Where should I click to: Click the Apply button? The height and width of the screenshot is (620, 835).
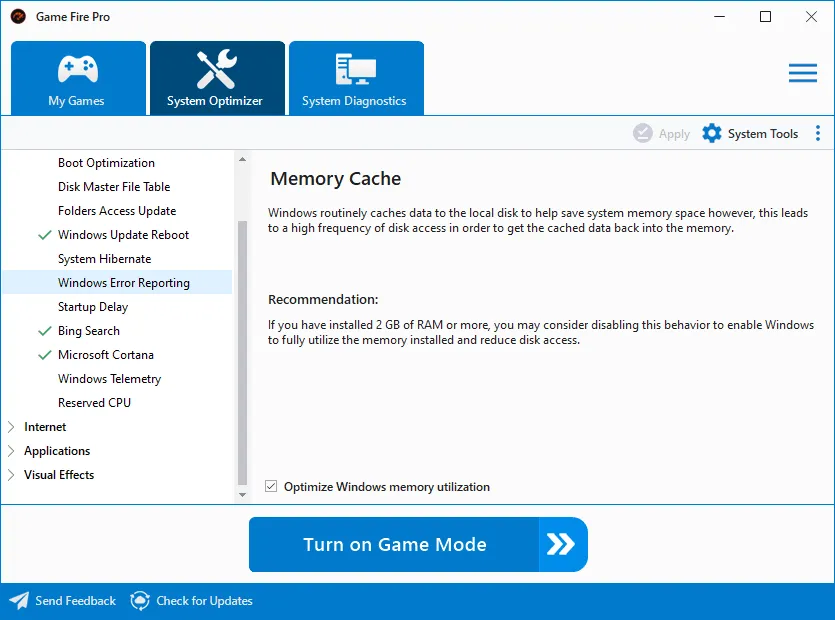[662, 134]
